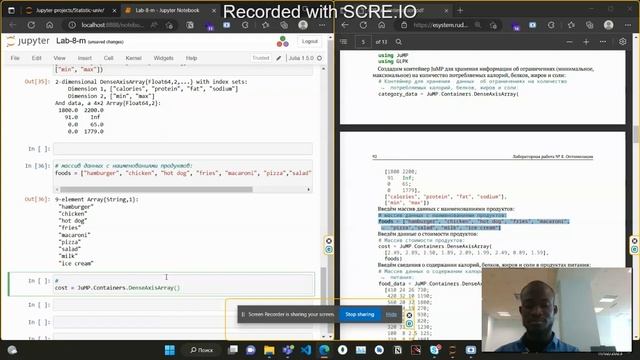
Task: Open left browser settings and more menu
Action: [x=322, y=25]
